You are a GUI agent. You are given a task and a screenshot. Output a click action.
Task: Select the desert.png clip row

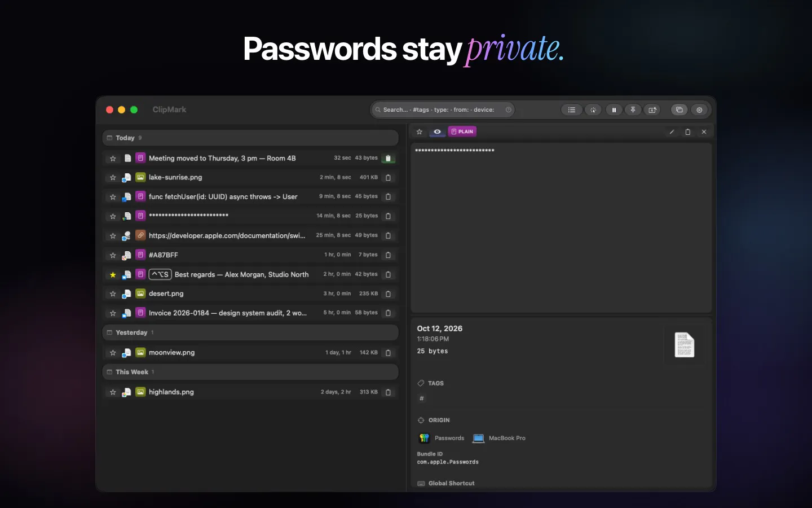250,294
